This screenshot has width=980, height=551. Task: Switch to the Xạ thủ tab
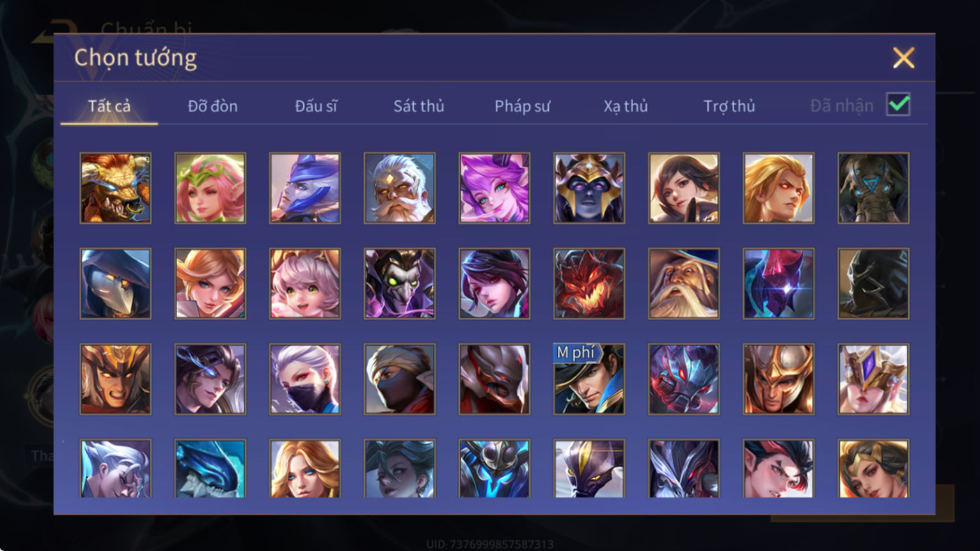point(626,106)
